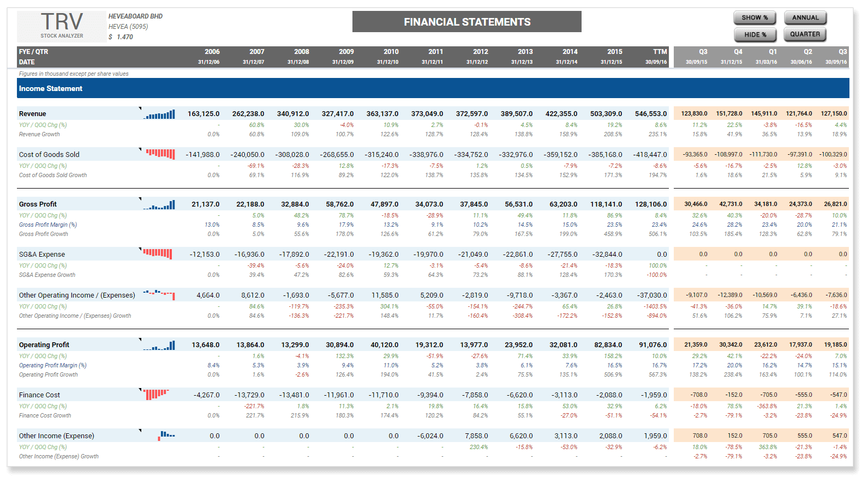Click the TTM column header
This screenshot has width=868, height=484.
click(x=660, y=52)
